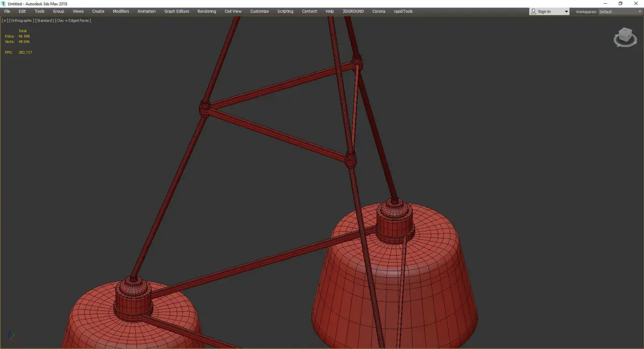Click the Sign In button
Image resolution: width=644 pixels, height=349 pixels.
click(x=545, y=11)
